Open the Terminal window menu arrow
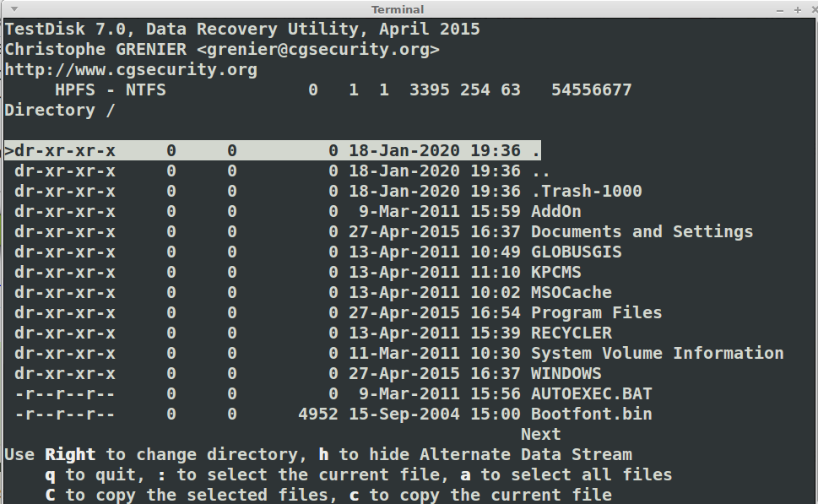 pos(14,9)
